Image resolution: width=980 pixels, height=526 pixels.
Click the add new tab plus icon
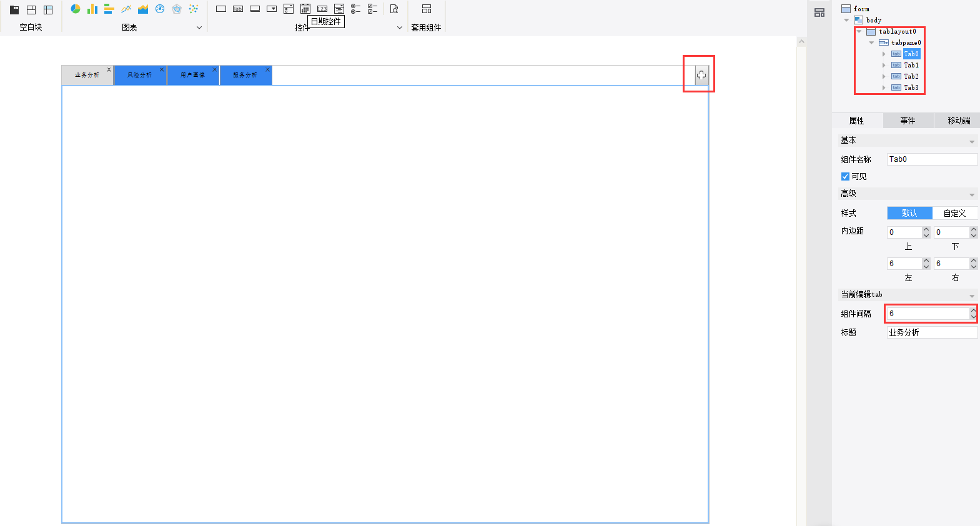pyautogui.click(x=701, y=75)
